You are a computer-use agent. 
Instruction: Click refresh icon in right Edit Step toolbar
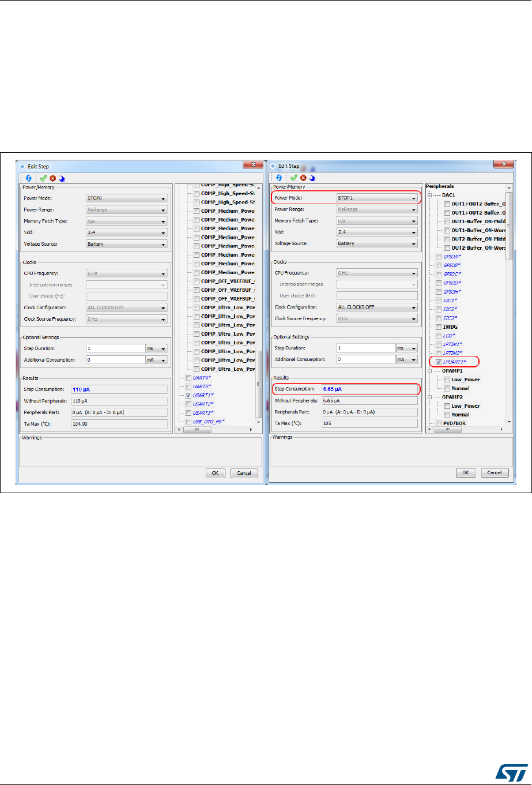(279, 178)
